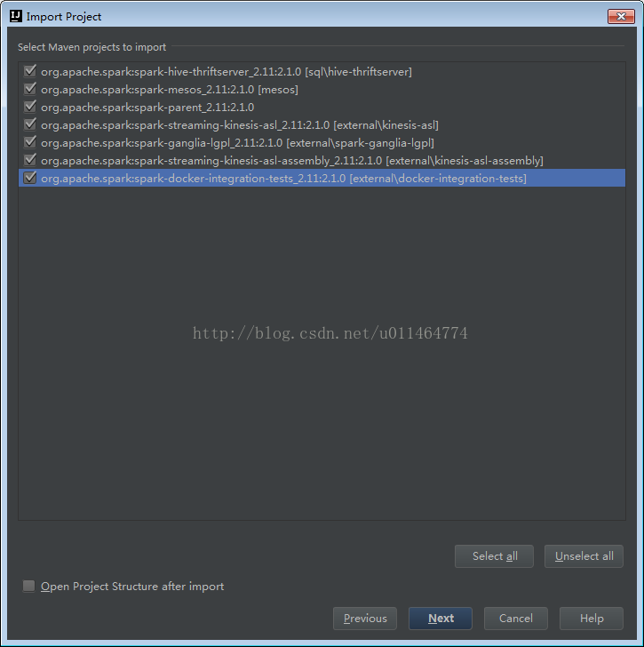Viewport: 644px width, 647px height.
Task: Cancel the Import Project dialog
Action: coord(516,619)
